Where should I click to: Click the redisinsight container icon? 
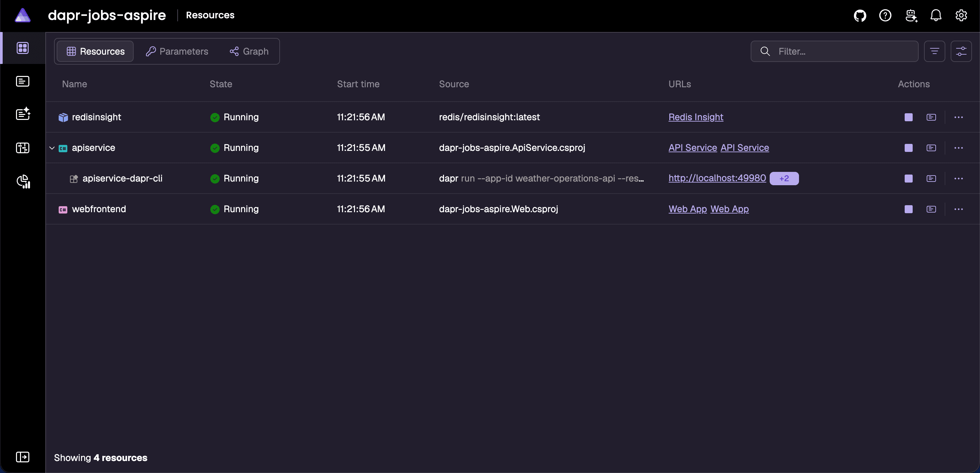click(x=63, y=118)
